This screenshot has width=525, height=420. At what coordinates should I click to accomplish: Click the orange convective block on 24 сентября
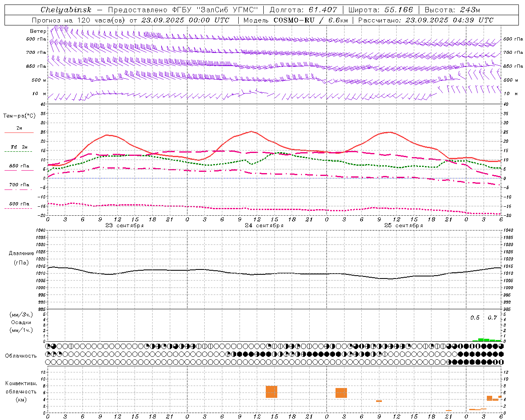click(272, 392)
